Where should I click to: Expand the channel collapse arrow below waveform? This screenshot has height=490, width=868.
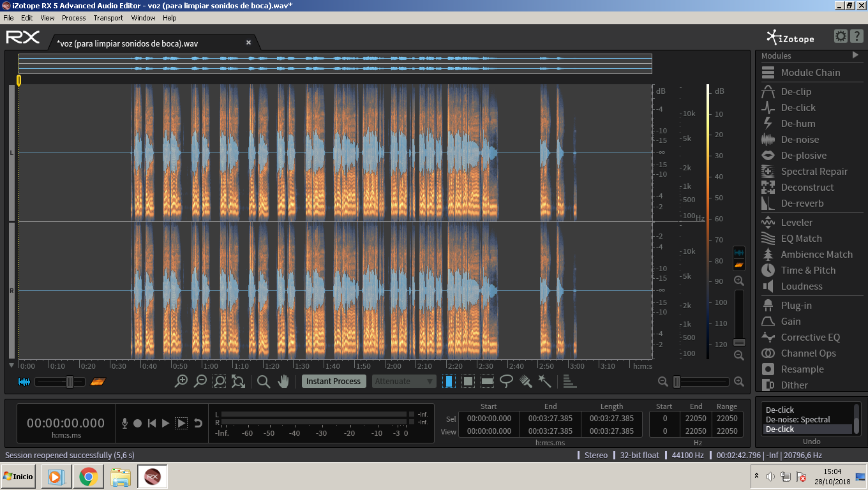tap(11, 366)
